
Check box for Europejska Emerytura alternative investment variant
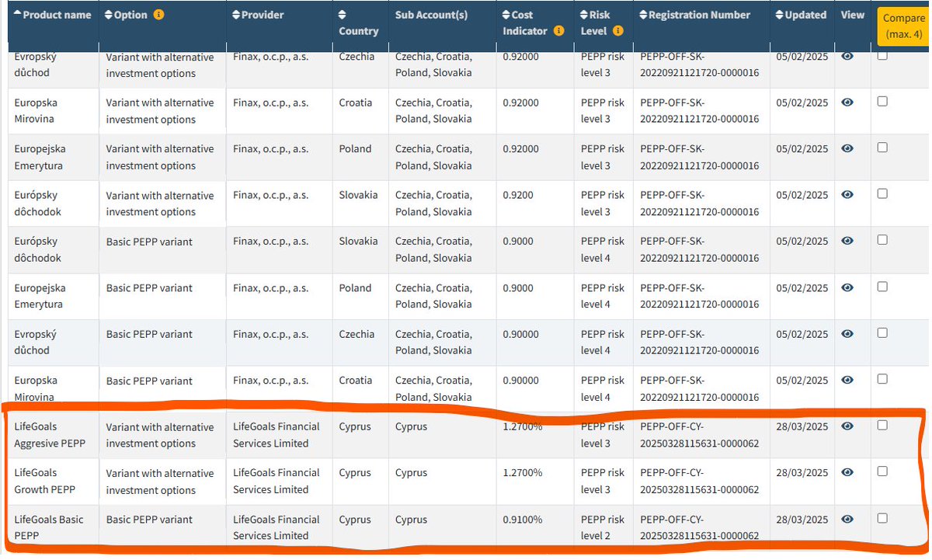pyautogui.click(x=882, y=148)
